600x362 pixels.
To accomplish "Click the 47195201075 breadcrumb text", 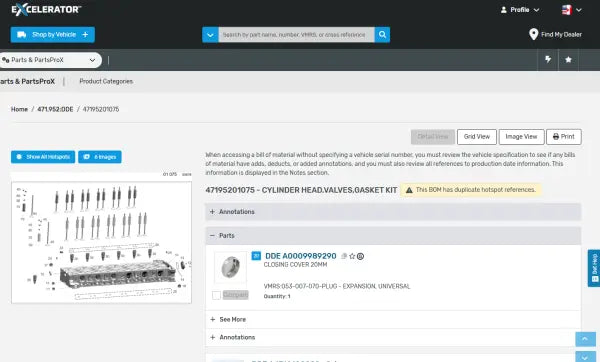I will click(101, 109).
